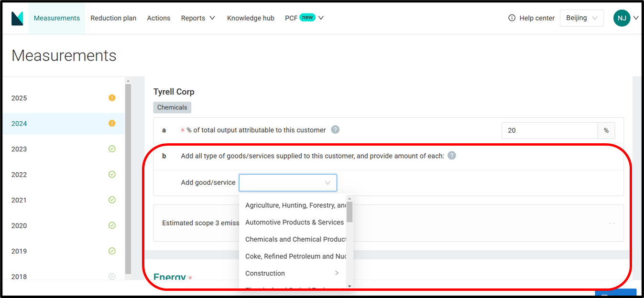
Task: Click the percentage input field showing 20
Action: 549,130
